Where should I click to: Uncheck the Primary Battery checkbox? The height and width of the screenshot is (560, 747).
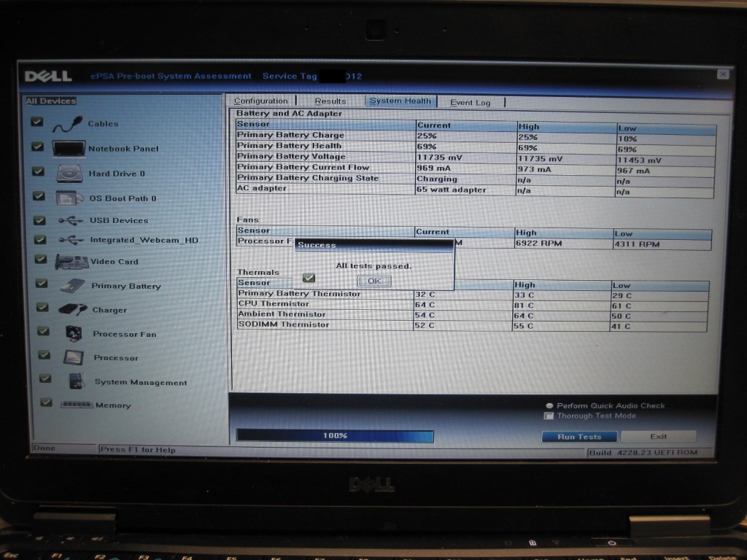pyautogui.click(x=42, y=283)
